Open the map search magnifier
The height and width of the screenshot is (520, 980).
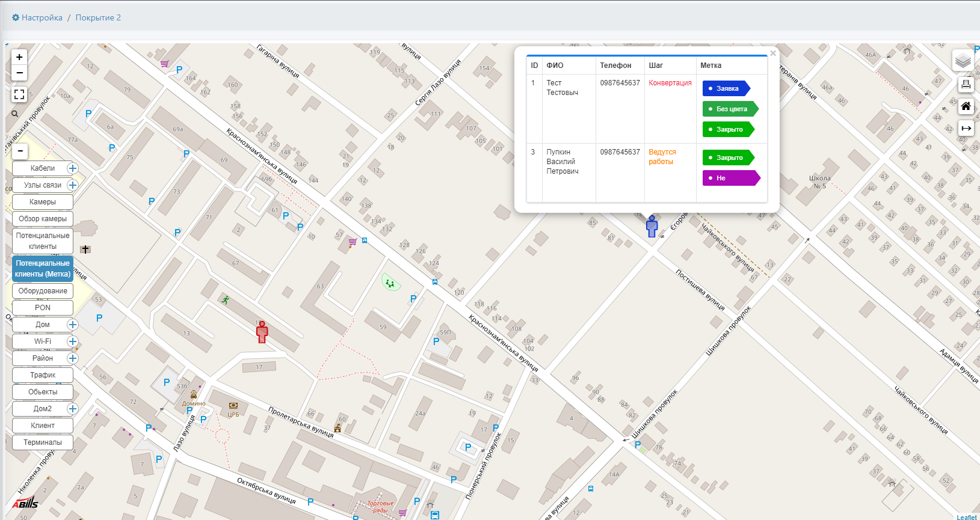tap(15, 114)
